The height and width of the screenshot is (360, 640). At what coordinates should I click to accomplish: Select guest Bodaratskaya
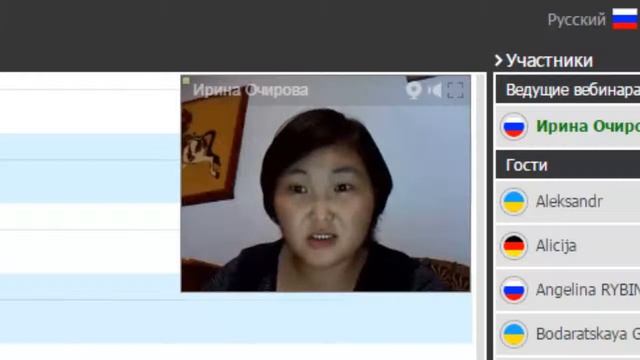tap(588, 334)
